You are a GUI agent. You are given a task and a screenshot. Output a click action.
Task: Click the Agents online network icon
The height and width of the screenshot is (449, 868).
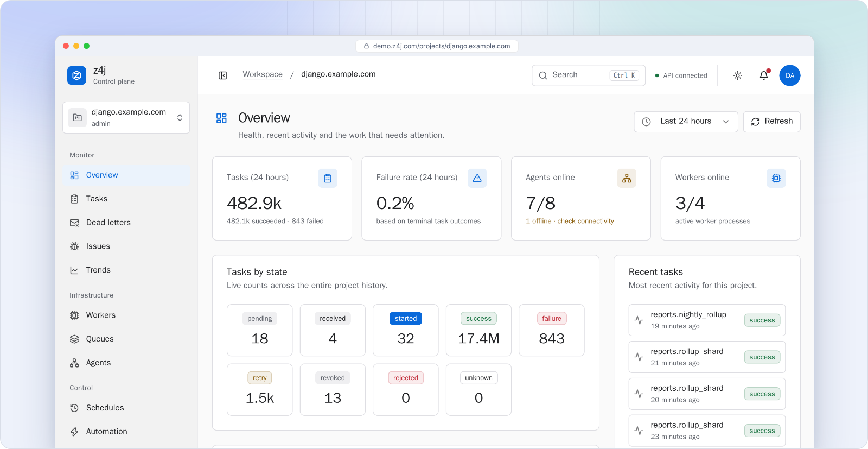click(x=627, y=178)
